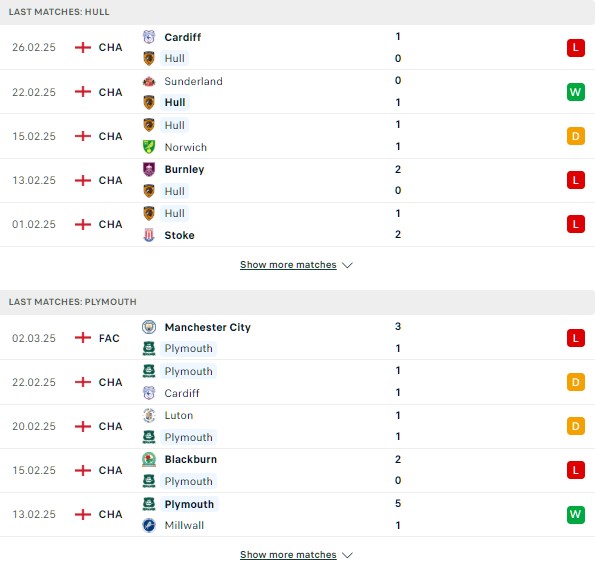Click the green W badge for Sunderland vs Hull
Image resolution: width=595 pixels, height=572 pixels.
pyautogui.click(x=576, y=92)
